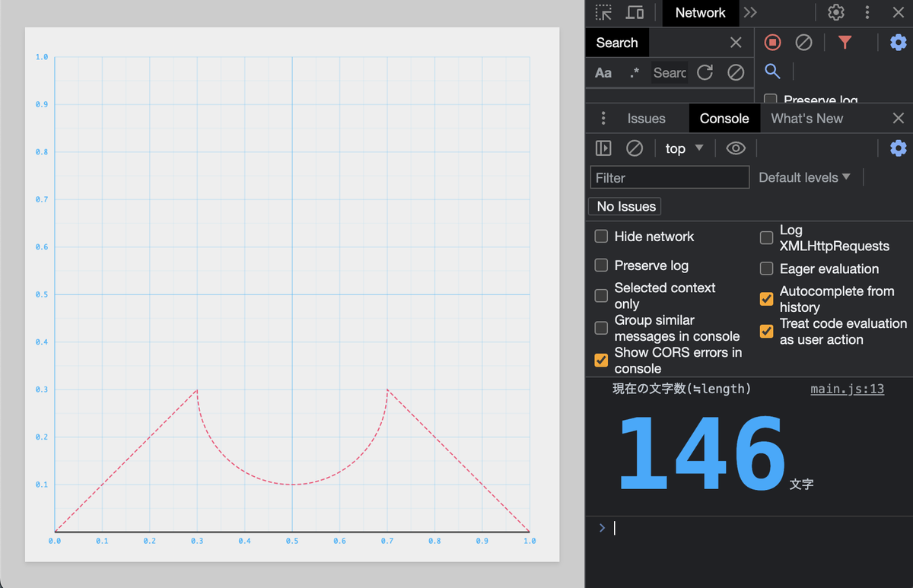This screenshot has height=588, width=913.
Task: Enable console Preserve log option
Action: tap(601, 265)
